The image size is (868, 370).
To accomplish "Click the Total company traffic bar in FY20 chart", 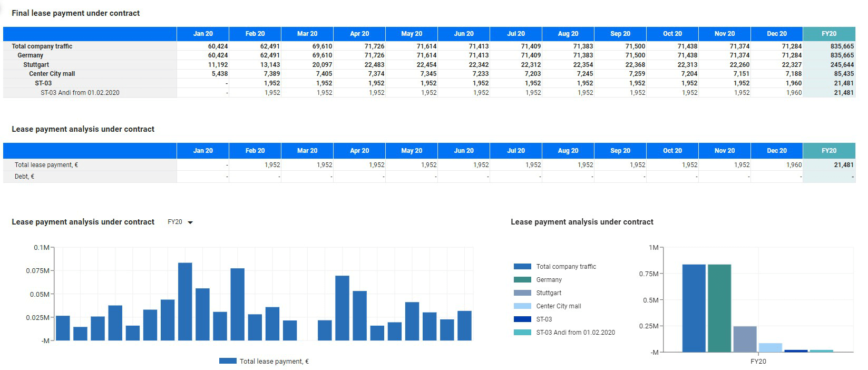I will [694, 308].
